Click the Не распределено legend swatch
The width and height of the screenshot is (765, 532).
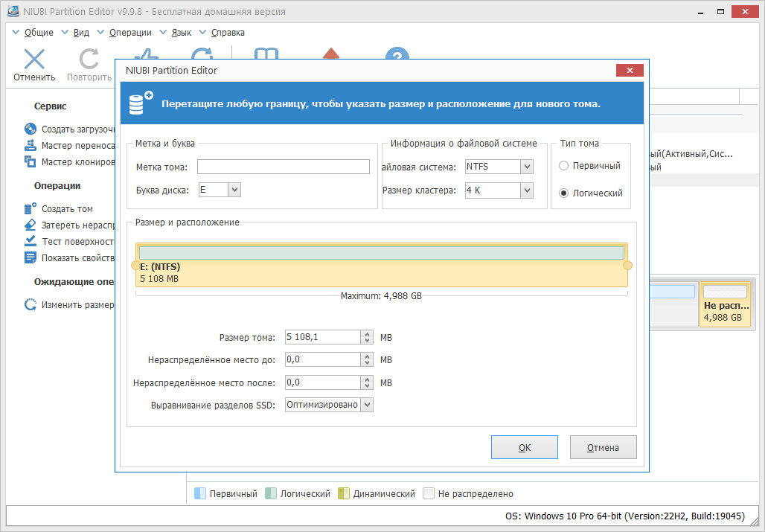tap(429, 493)
